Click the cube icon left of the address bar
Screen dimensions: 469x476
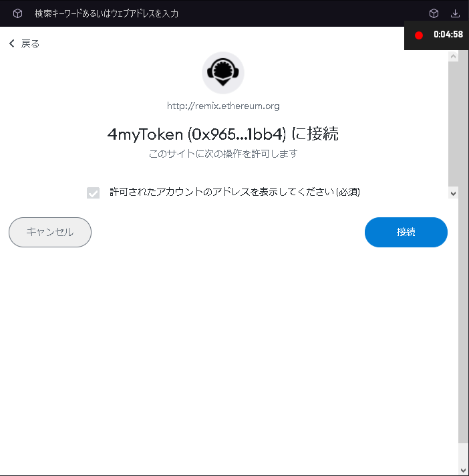click(17, 13)
